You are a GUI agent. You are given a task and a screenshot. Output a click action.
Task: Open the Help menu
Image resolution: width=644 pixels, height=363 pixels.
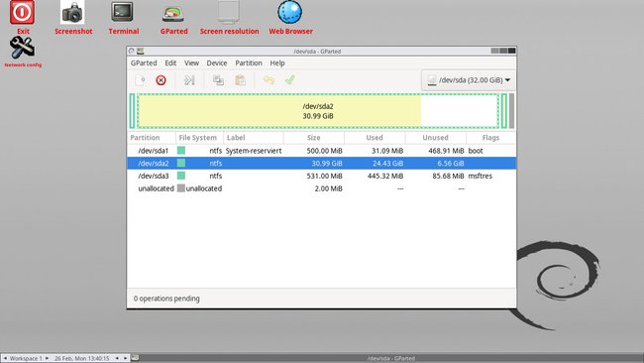coord(277,62)
